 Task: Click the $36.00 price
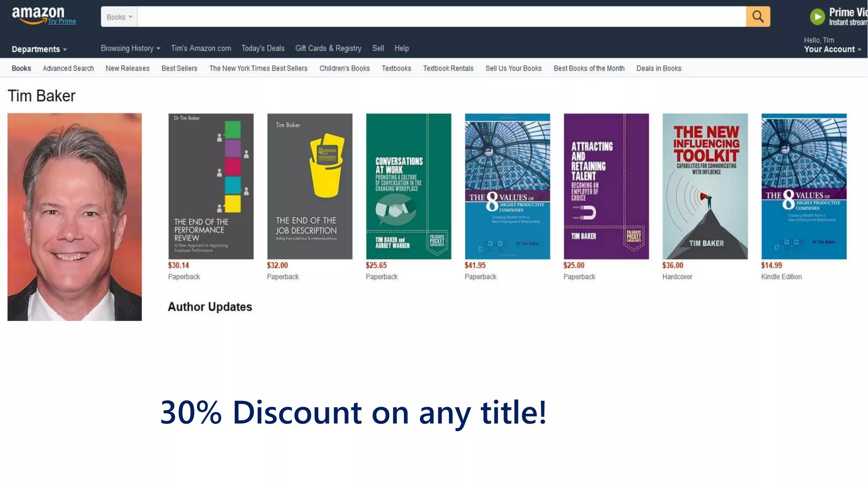coord(673,265)
